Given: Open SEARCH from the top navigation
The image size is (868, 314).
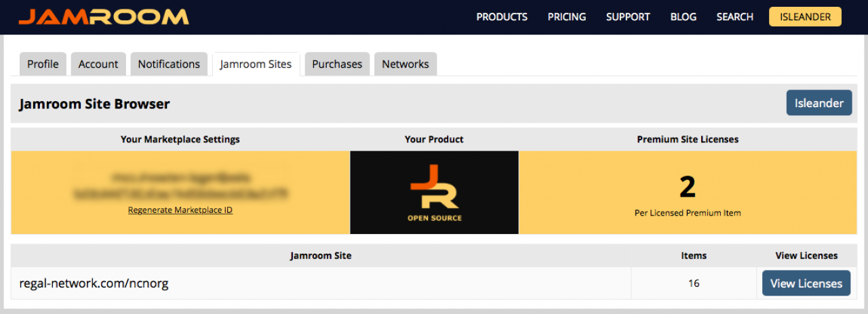Looking at the screenshot, I should [735, 17].
